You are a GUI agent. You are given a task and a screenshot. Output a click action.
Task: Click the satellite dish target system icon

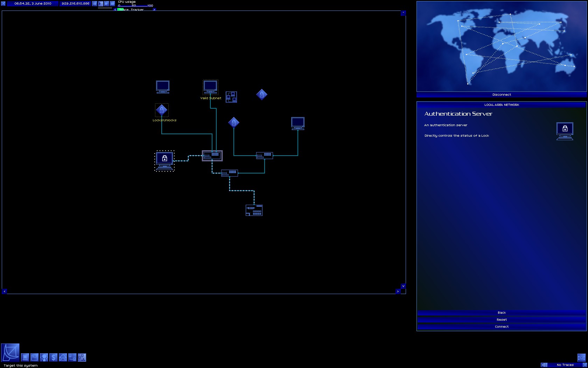(x=10, y=353)
